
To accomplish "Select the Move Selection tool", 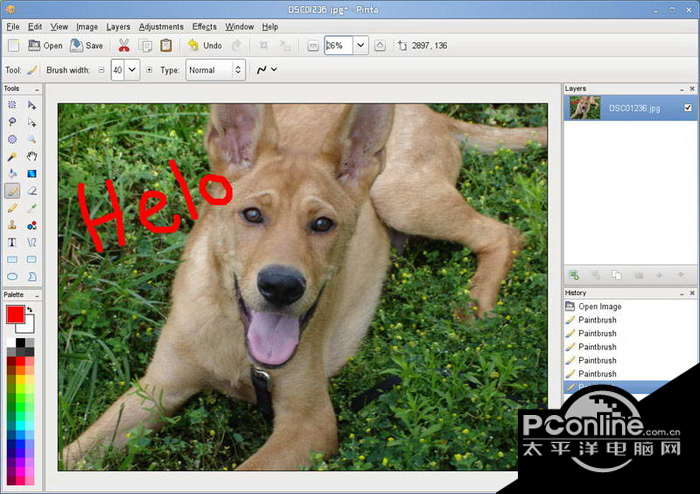I will (32, 122).
